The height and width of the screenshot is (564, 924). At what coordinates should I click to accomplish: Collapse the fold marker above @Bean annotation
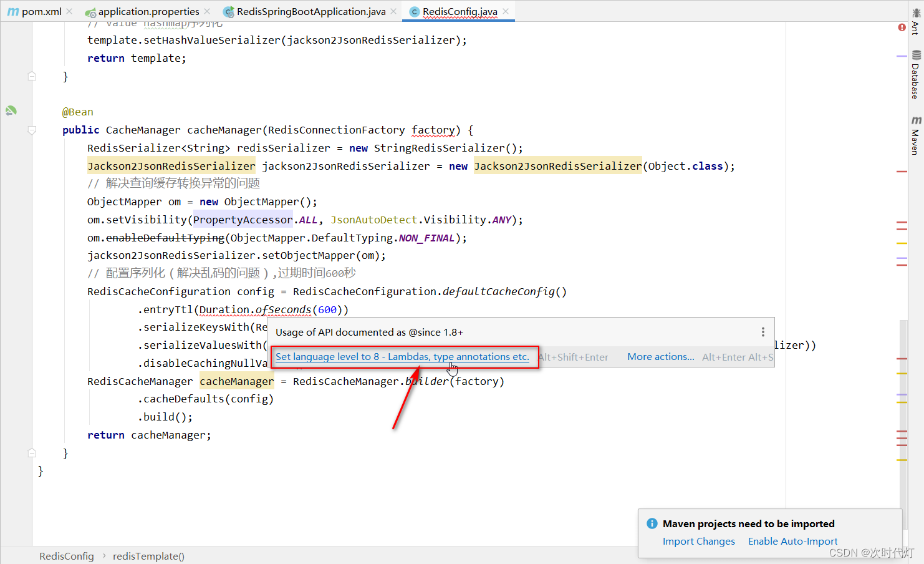click(x=32, y=75)
